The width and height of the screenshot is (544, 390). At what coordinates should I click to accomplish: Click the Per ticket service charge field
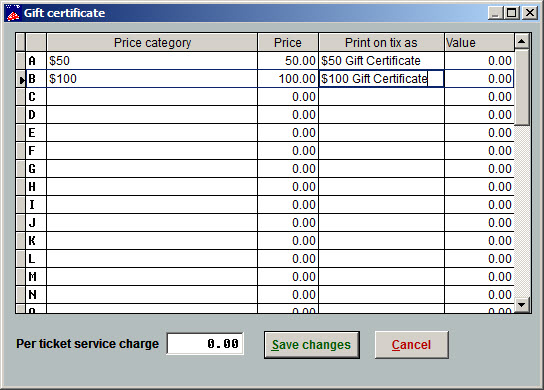(205, 344)
